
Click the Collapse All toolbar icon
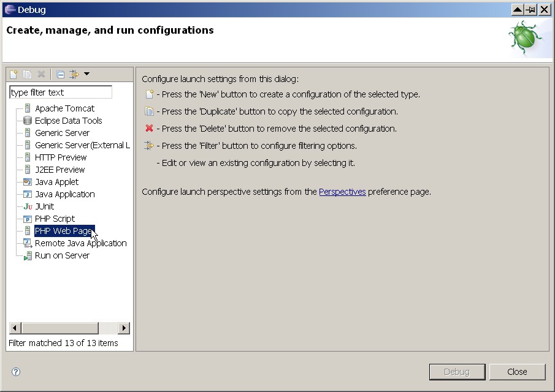pyautogui.click(x=61, y=74)
